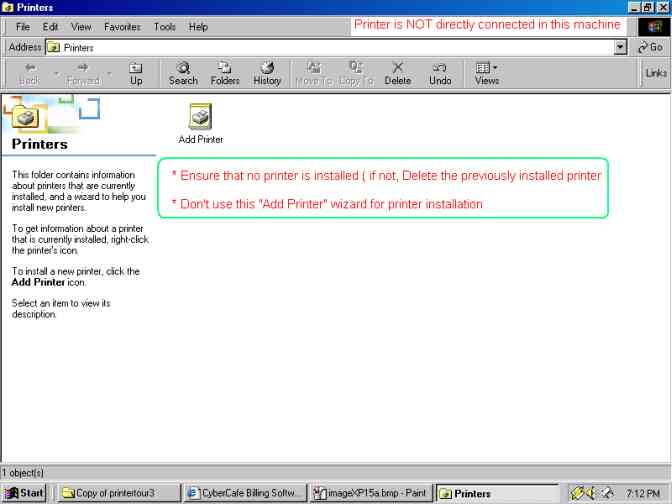Click the Undo toolbar button

coord(440,73)
